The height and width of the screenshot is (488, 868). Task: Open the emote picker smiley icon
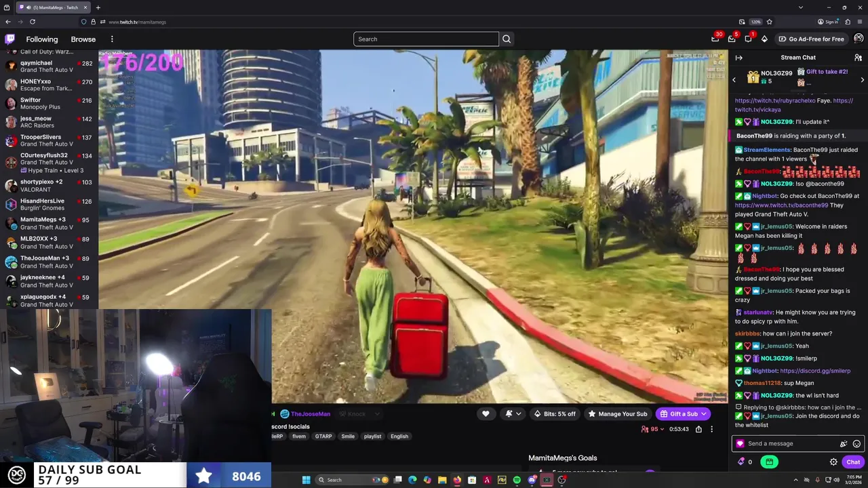pyautogui.click(x=856, y=444)
